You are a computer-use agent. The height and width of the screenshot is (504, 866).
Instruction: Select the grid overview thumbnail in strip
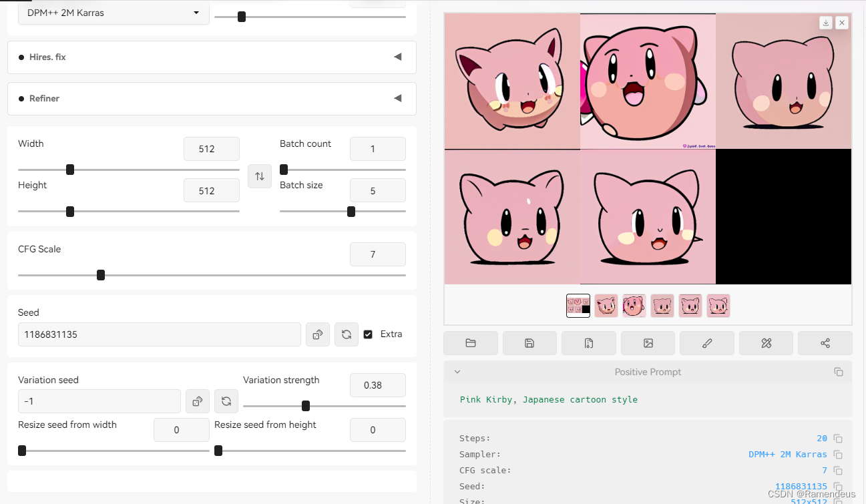tap(578, 306)
